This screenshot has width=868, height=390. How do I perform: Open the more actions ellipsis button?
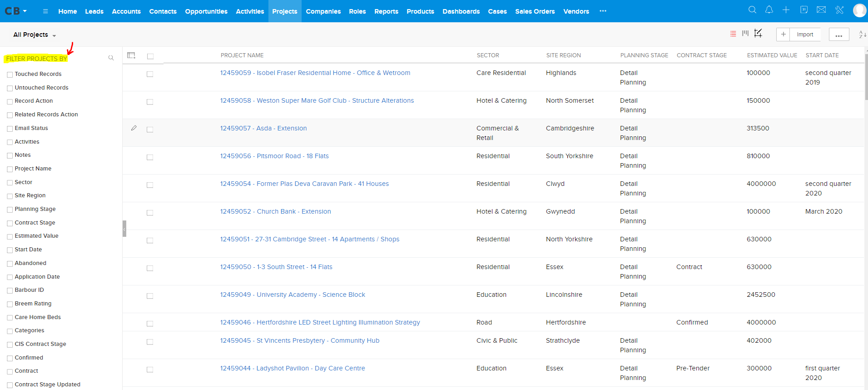[x=839, y=35]
